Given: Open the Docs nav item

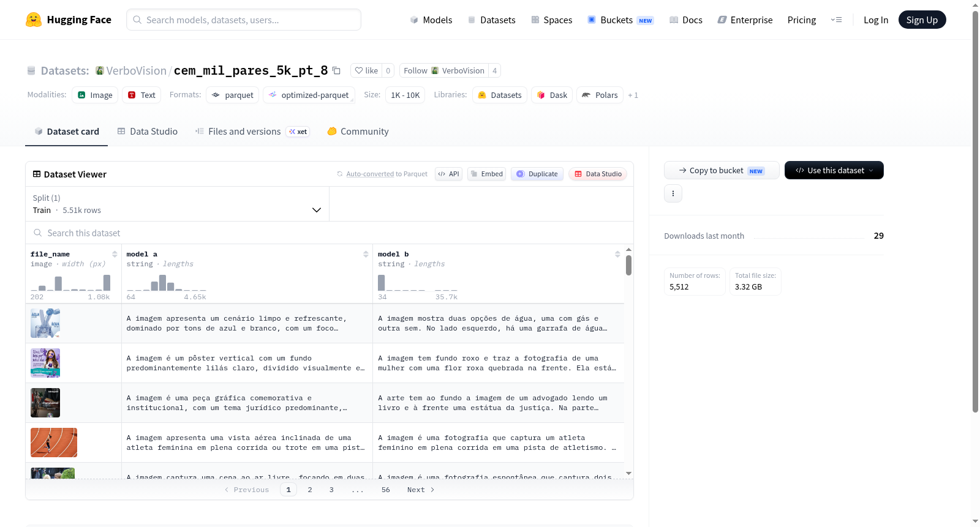Looking at the screenshot, I should pyautogui.click(x=685, y=20).
